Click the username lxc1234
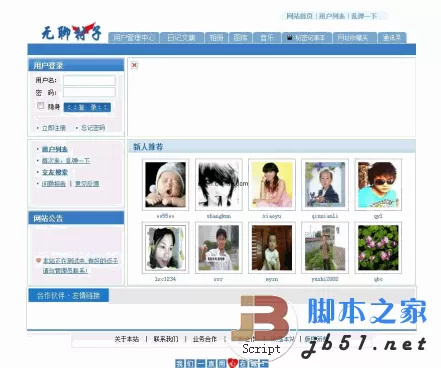This screenshot has height=368, width=441. coord(165,279)
